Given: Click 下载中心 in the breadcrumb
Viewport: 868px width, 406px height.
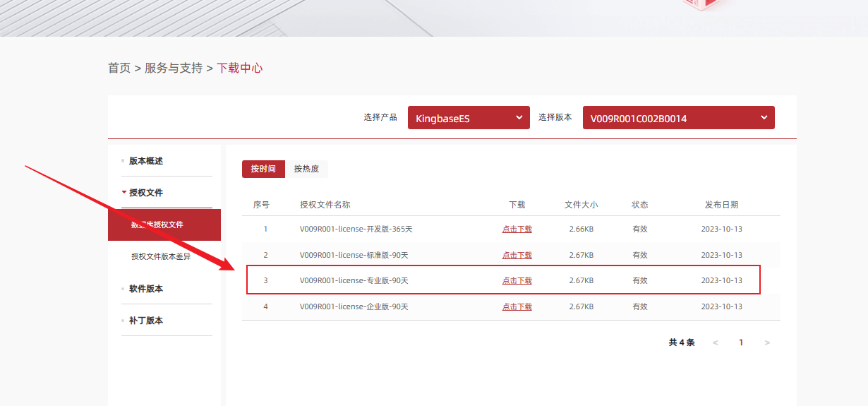Looking at the screenshot, I should (240, 68).
